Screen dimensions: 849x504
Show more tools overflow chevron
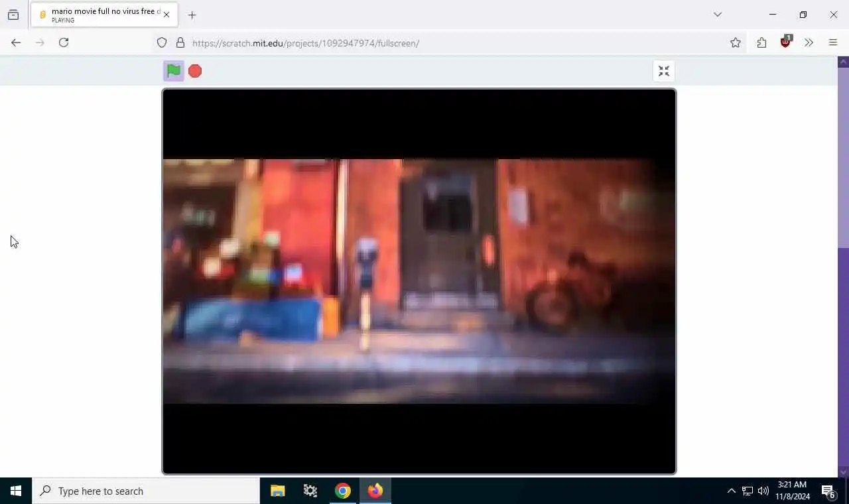coord(809,43)
